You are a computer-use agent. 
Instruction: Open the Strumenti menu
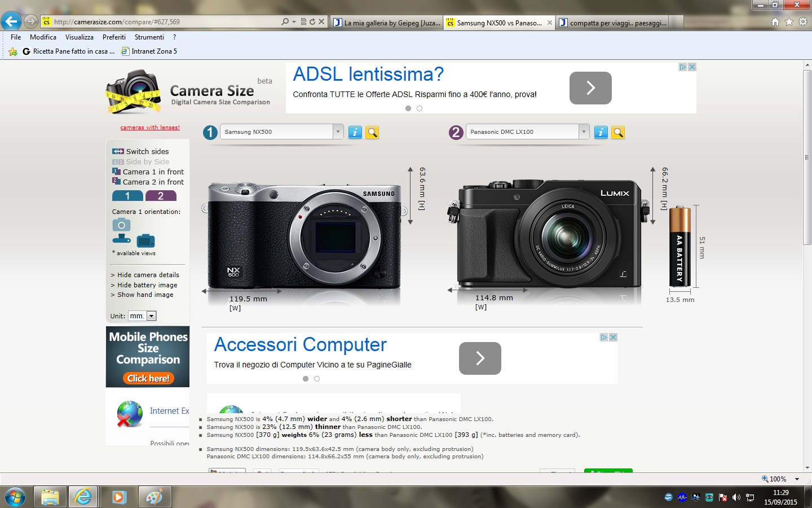tap(148, 37)
